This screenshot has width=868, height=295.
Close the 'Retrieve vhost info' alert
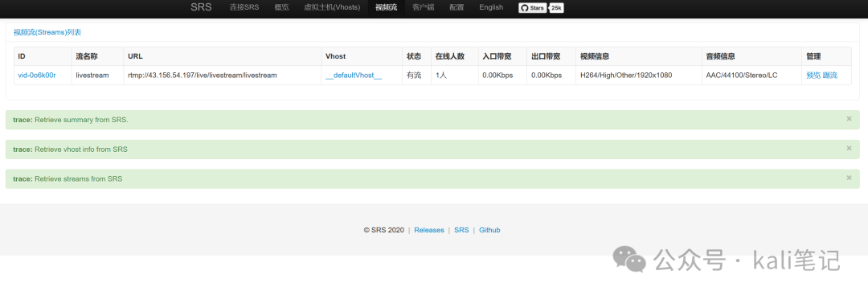coord(849,148)
